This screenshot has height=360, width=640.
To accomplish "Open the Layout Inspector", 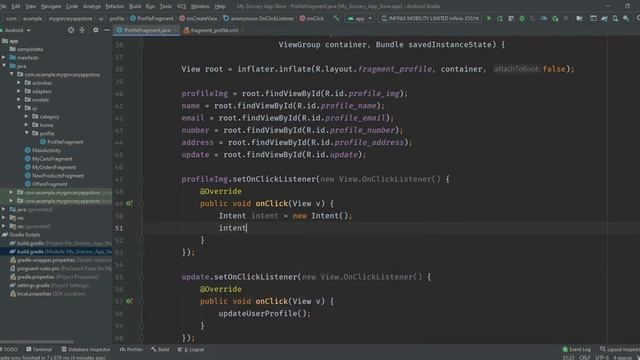I will 620,349.
